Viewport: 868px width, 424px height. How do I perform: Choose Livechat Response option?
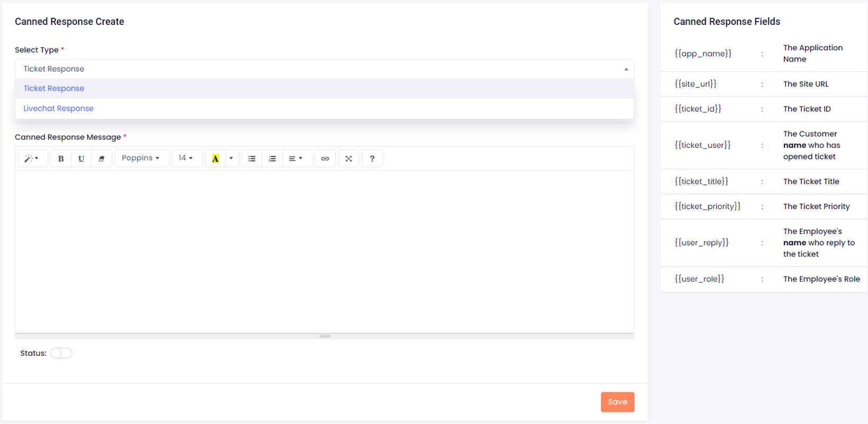59,109
